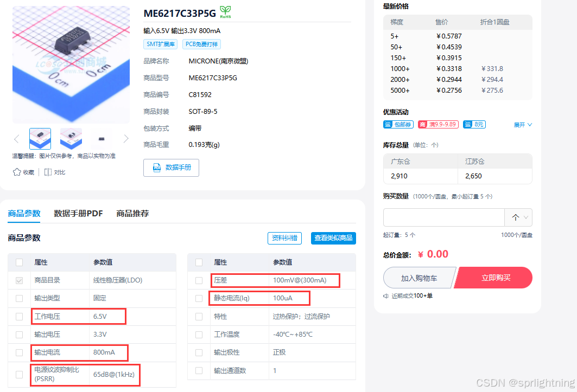The image size is (577, 392).
Task: Show previous product image with left arrow
Action: (x=16, y=139)
